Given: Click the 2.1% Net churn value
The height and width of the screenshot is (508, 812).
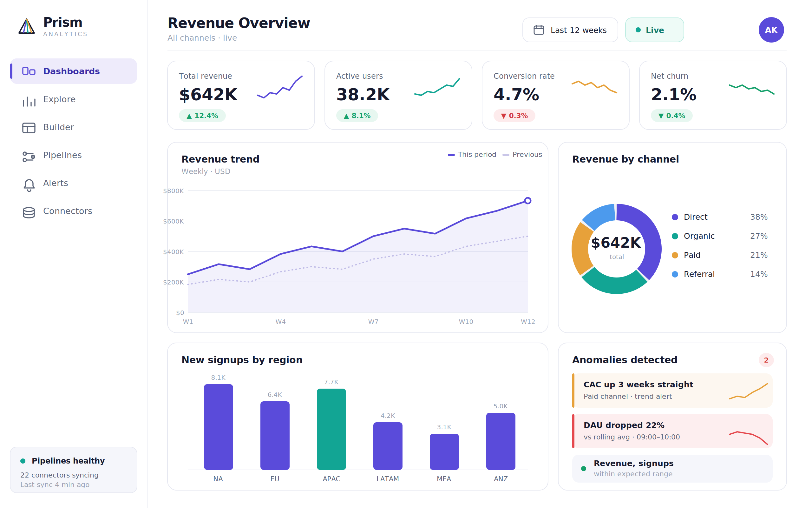Looking at the screenshot, I should click(673, 94).
